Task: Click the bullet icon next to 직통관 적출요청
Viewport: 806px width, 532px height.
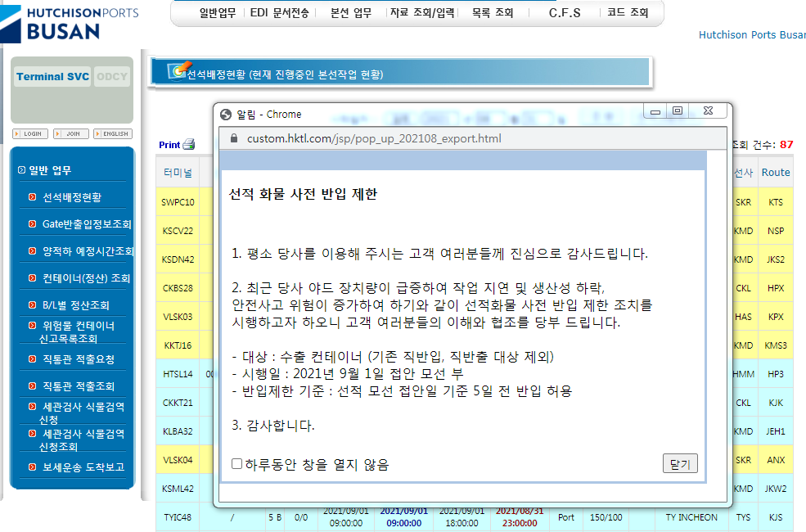Action: tap(33, 358)
